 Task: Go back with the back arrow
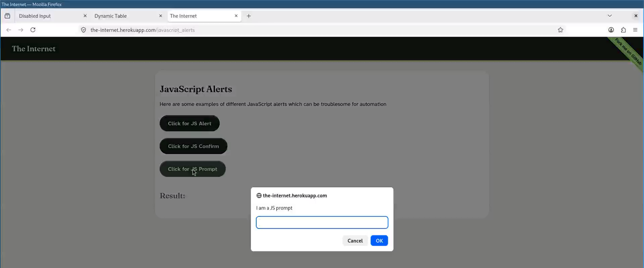[8, 30]
